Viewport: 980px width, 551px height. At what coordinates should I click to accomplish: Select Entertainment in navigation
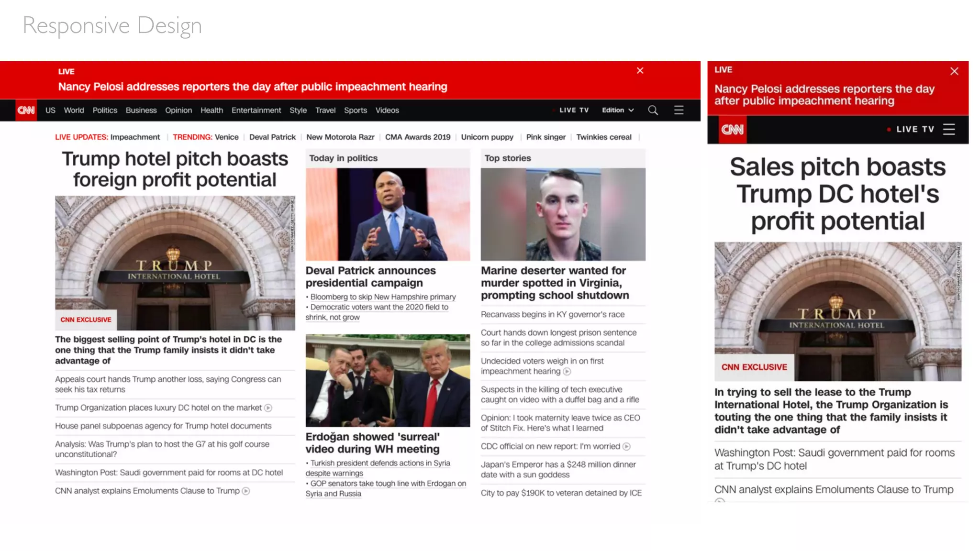256,110
